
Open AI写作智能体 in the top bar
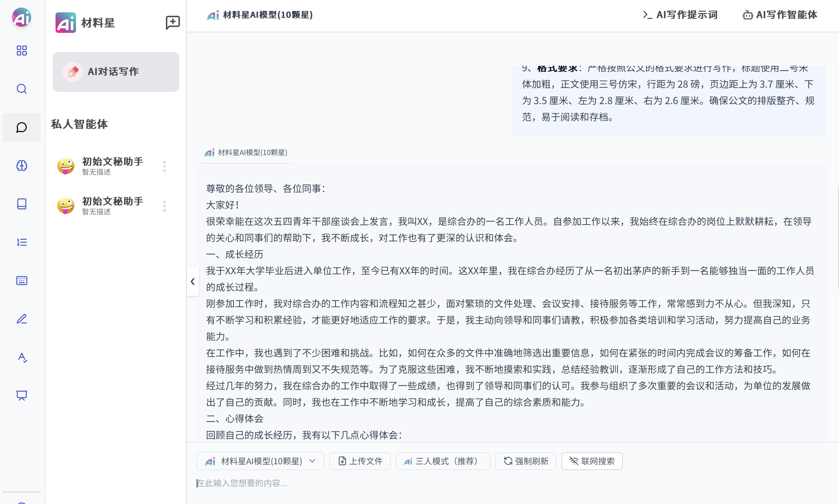[x=780, y=15]
